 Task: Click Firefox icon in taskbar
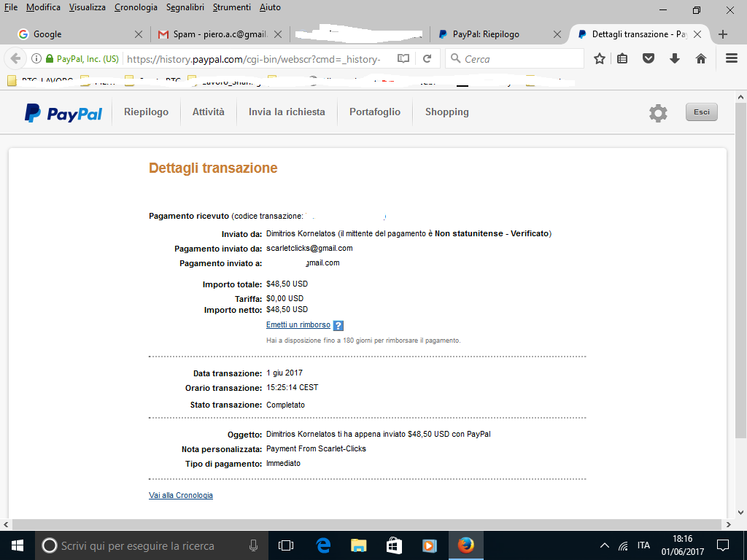[x=466, y=545]
